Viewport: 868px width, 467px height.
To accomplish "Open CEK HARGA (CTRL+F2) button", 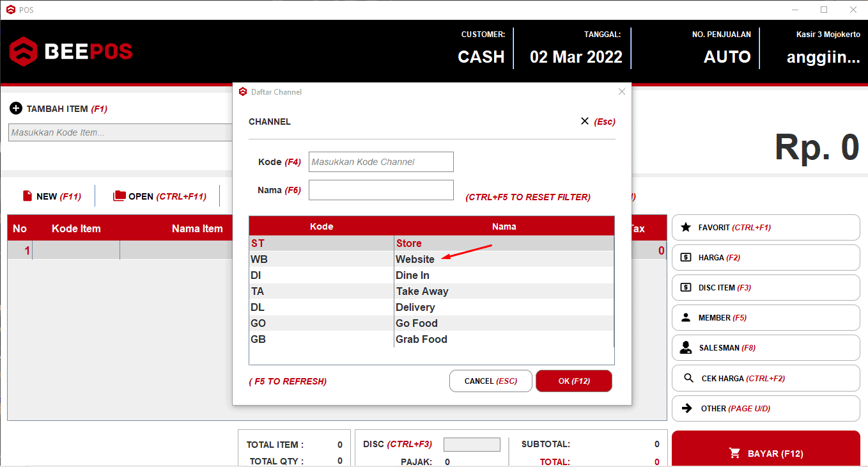I will point(766,378).
